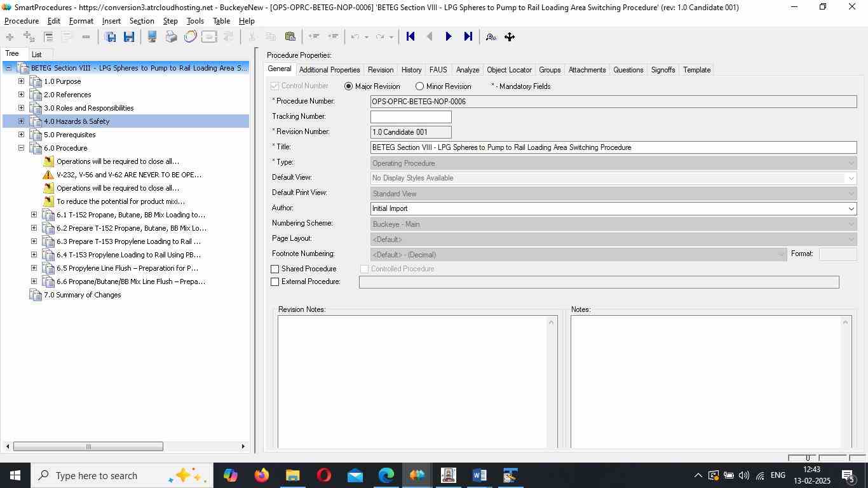The width and height of the screenshot is (868, 488).
Task: Click the add sub-item plus icon
Action: tap(29, 37)
